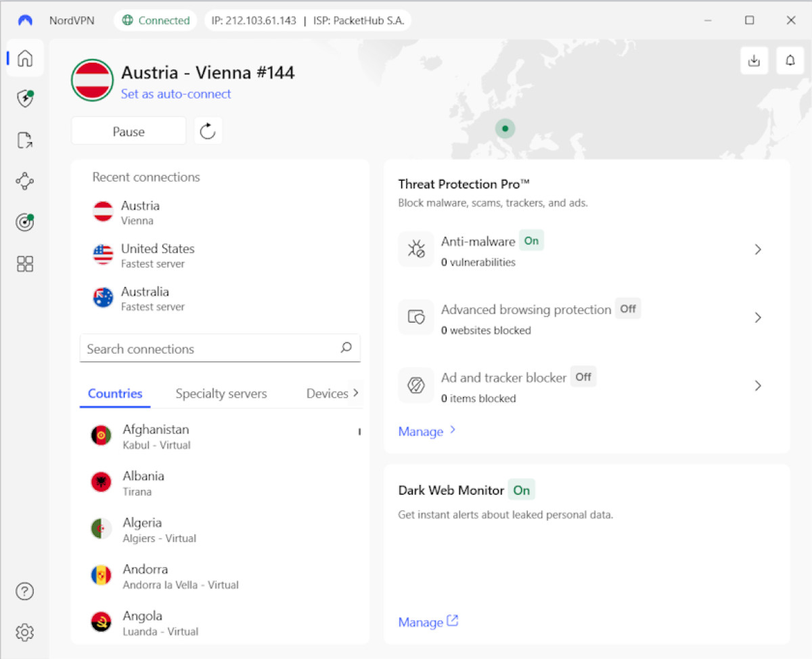Click the download icon at top right
The image size is (812, 659).
click(x=754, y=61)
